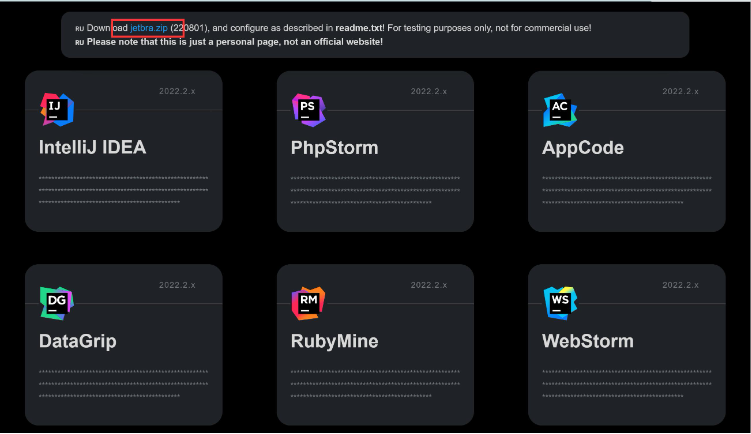Download the jetbra.zip file link
Image resolution: width=751 pixels, height=434 pixels.
149,28
